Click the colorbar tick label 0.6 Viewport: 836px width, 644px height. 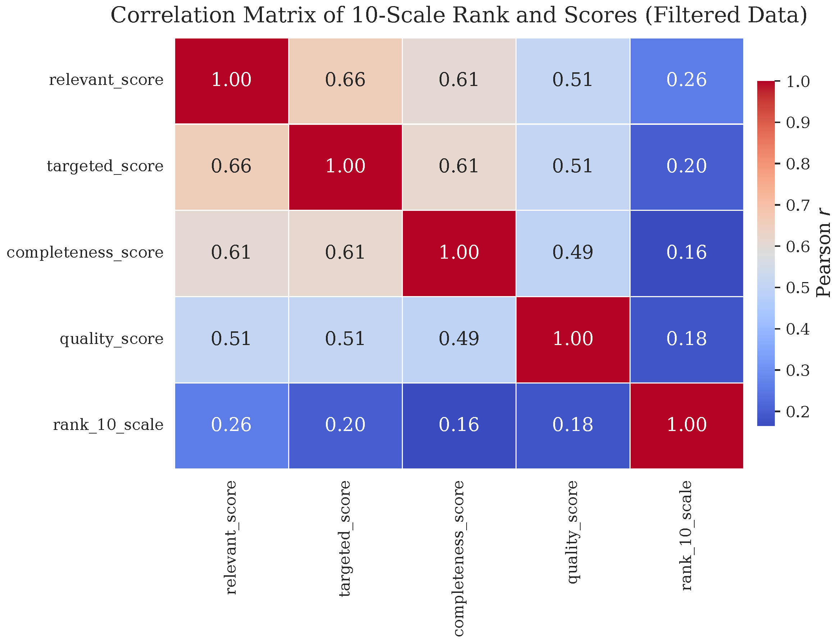pos(798,247)
